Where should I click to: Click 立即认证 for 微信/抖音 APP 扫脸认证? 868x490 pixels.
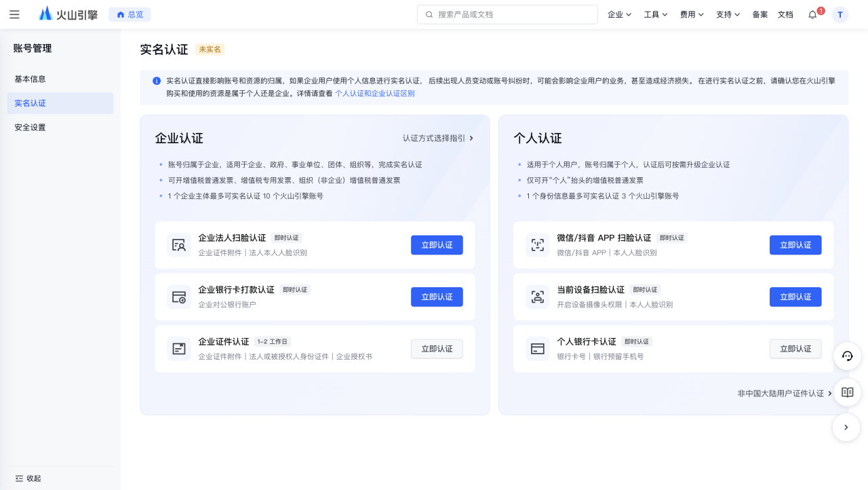pos(795,245)
